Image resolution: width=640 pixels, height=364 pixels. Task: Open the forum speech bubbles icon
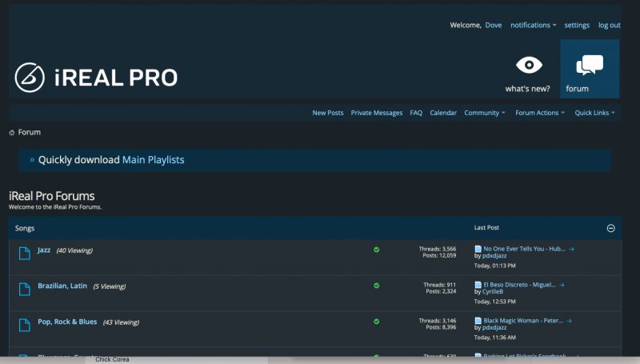pos(590,65)
